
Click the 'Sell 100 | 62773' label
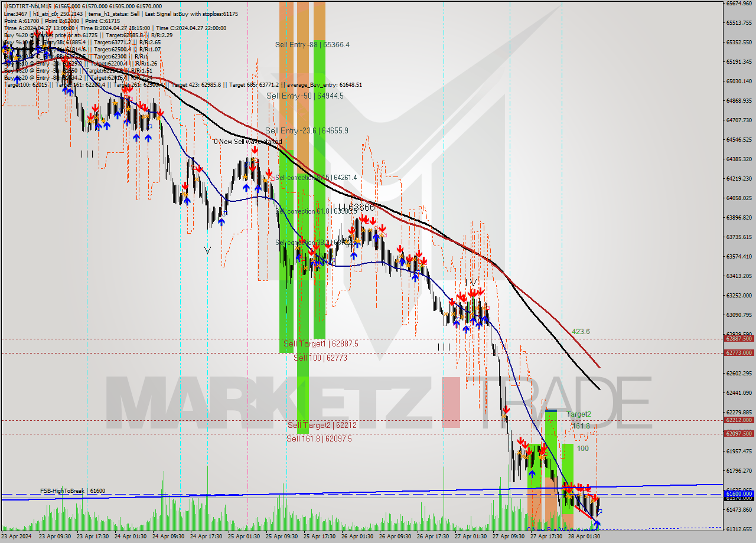(x=320, y=358)
